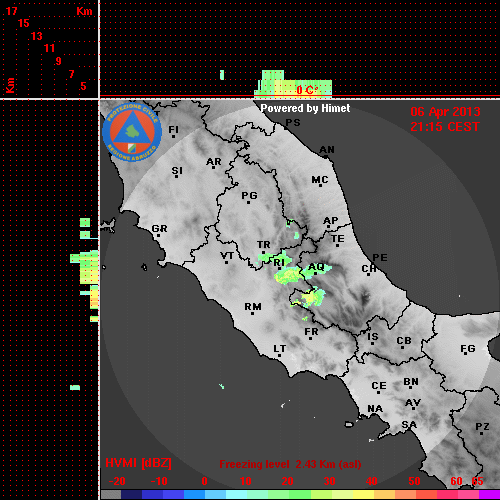Click the '5' altitude axis label
The image size is (500, 500).
(x=83, y=86)
